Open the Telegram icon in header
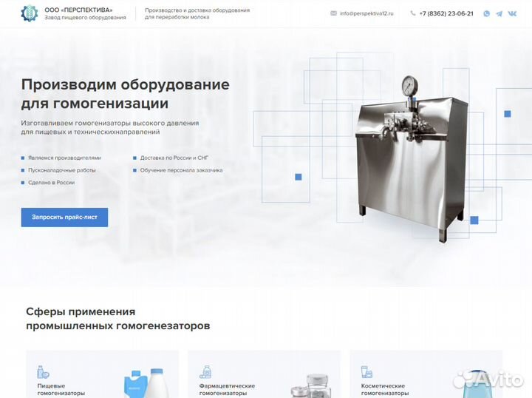 [x=499, y=13]
